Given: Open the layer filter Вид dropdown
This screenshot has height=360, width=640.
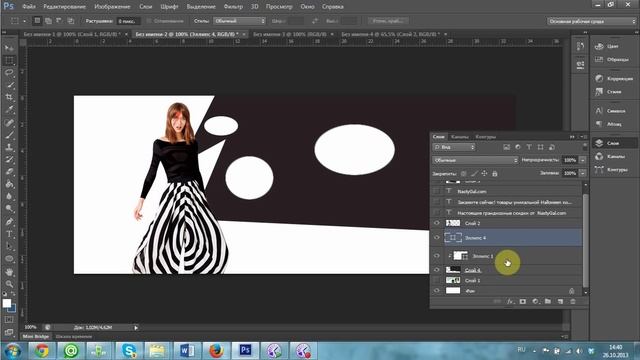Looking at the screenshot, I should [454, 147].
